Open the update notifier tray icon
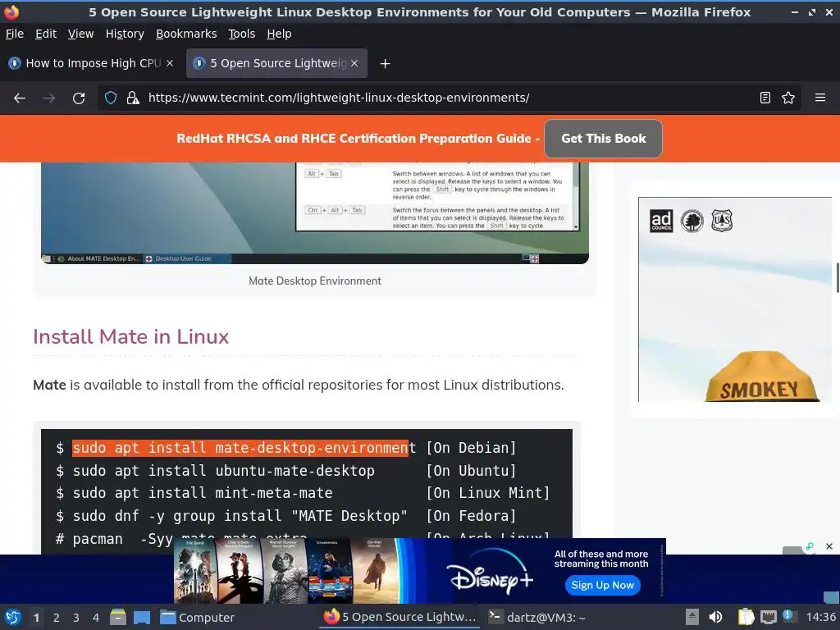840x630 pixels. [788, 616]
